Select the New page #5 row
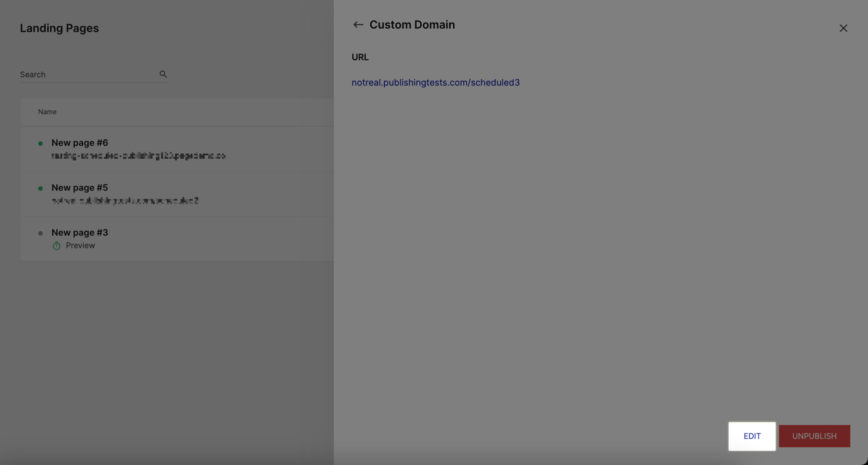This screenshot has width=868, height=465. [177, 194]
